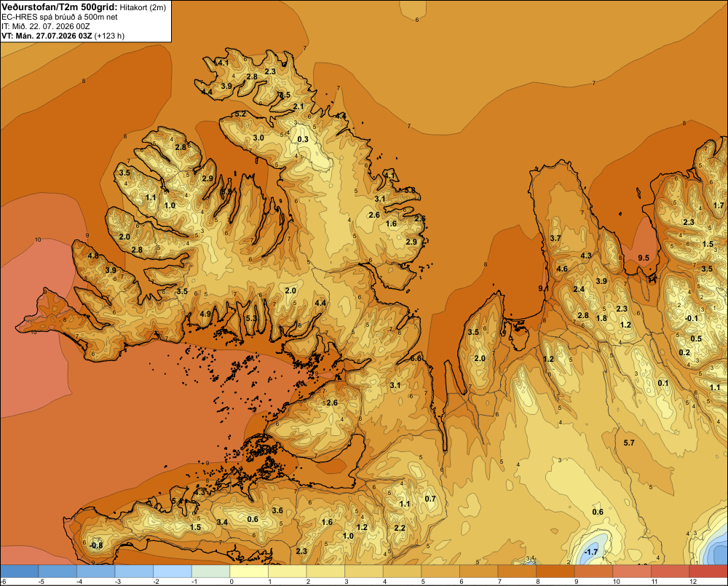The image size is (728, 586).
Task: Click the '6.6' temperature value
Action: 416,358
